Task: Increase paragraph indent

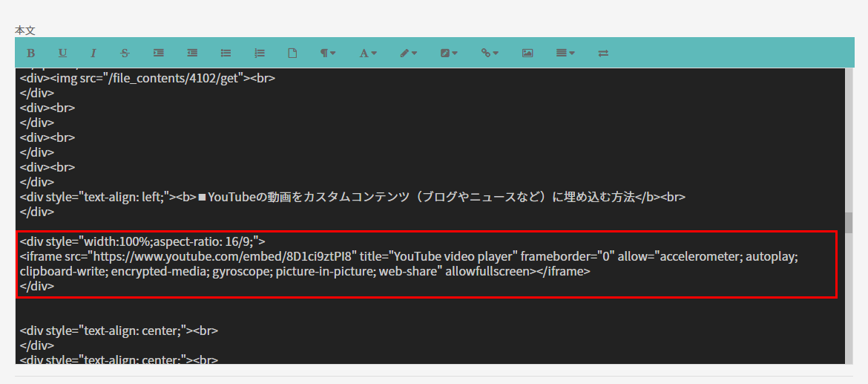Action: (159, 53)
